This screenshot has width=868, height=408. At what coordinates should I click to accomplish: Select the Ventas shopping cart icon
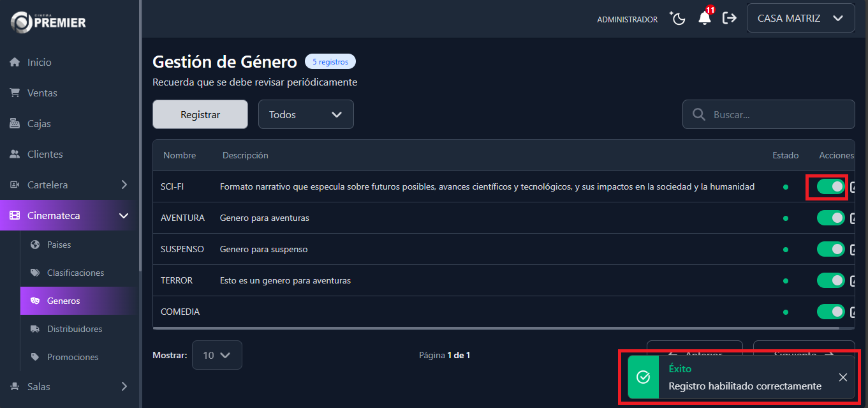[16, 93]
